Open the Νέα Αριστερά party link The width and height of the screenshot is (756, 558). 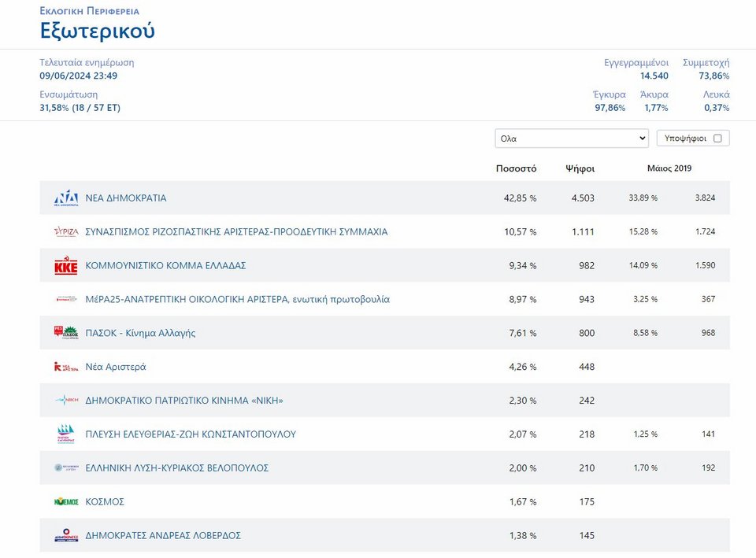coord(116,367)
